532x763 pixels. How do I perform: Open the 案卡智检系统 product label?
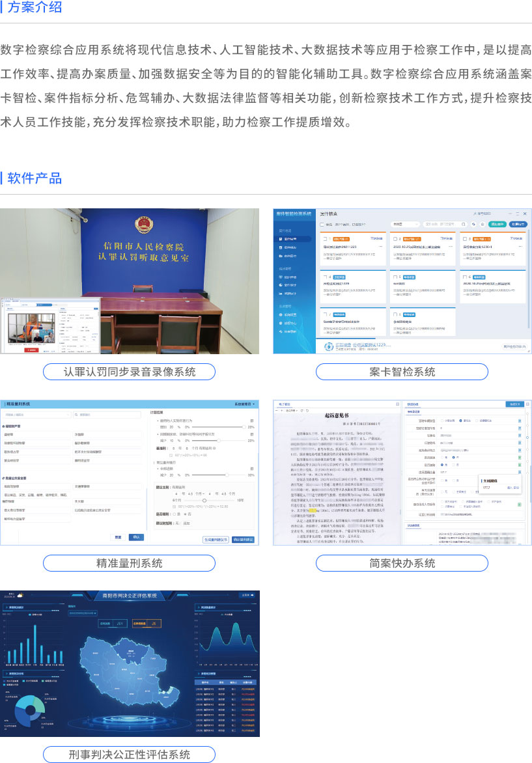[402, 372]
